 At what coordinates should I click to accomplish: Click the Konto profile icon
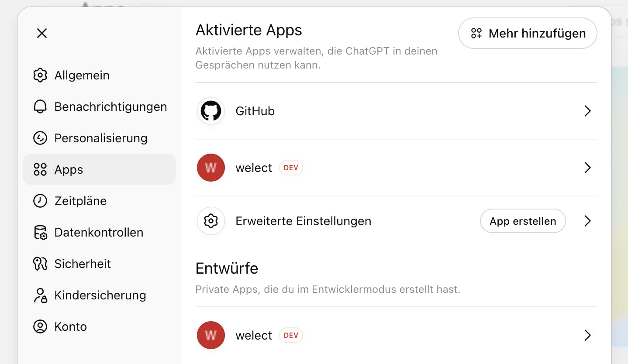[40, 326]
